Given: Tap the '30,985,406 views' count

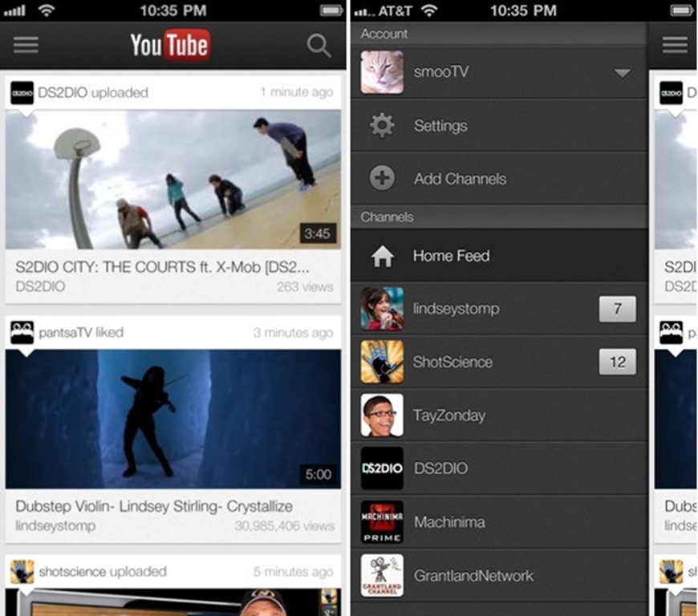Looking at the screenshot, I should 284,526.
